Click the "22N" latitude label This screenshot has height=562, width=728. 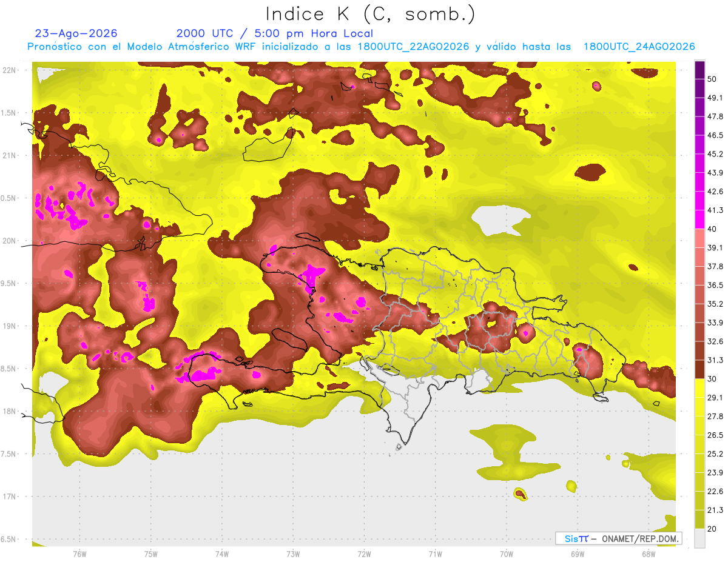click(8, 70)
